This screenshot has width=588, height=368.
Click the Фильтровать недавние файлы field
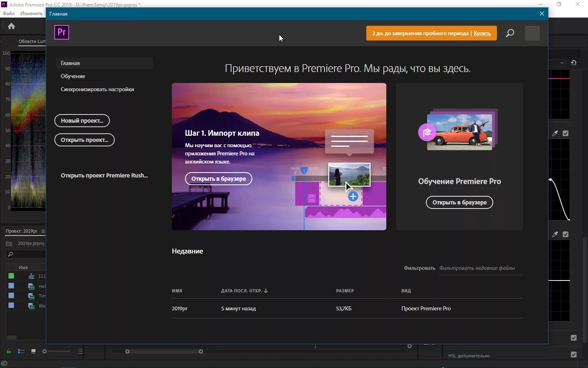(481, 268)
